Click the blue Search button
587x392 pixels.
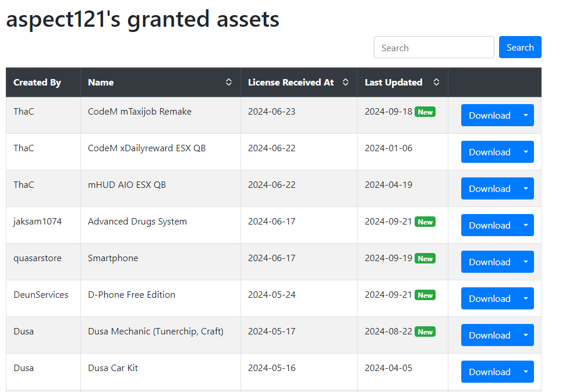[x=520, y=48]
